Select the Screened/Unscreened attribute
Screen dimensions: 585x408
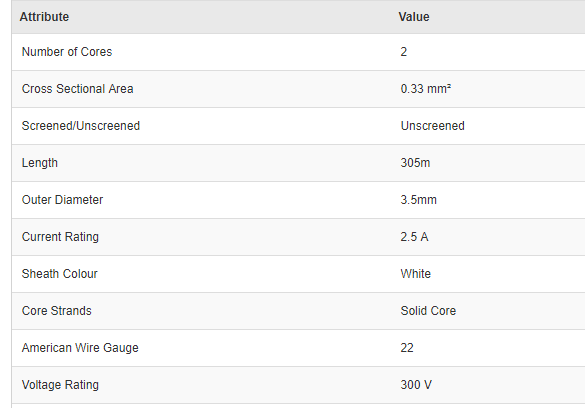[81, 126]
